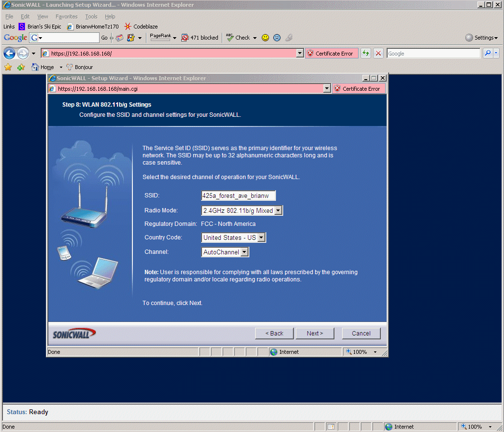Click the Status: Ready text

pos(28,412)
